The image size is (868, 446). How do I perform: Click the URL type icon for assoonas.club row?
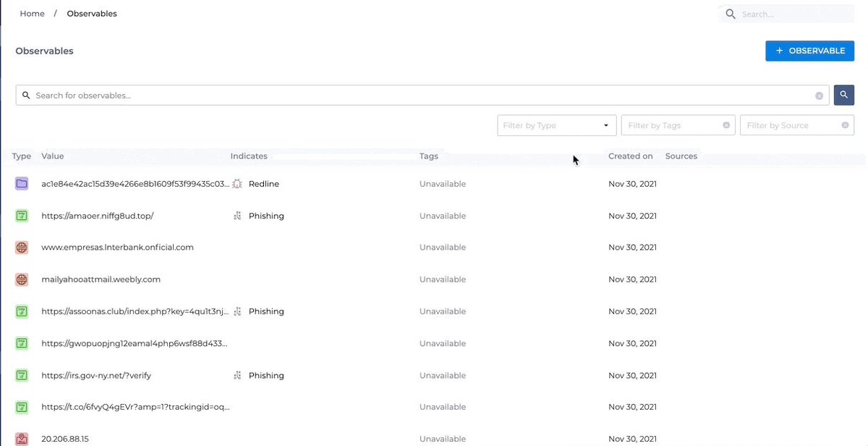tap(22, 311)
